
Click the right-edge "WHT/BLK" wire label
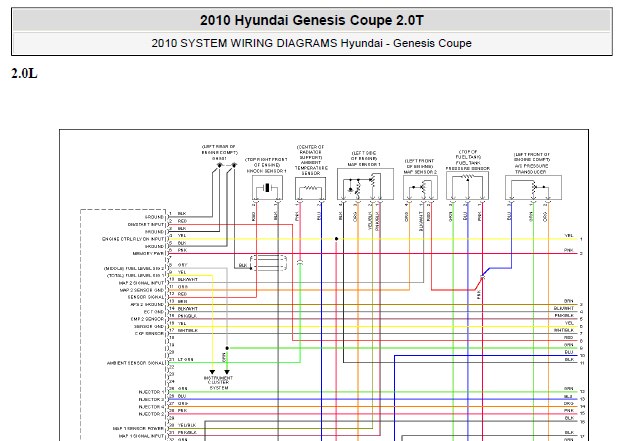[564, 330]
